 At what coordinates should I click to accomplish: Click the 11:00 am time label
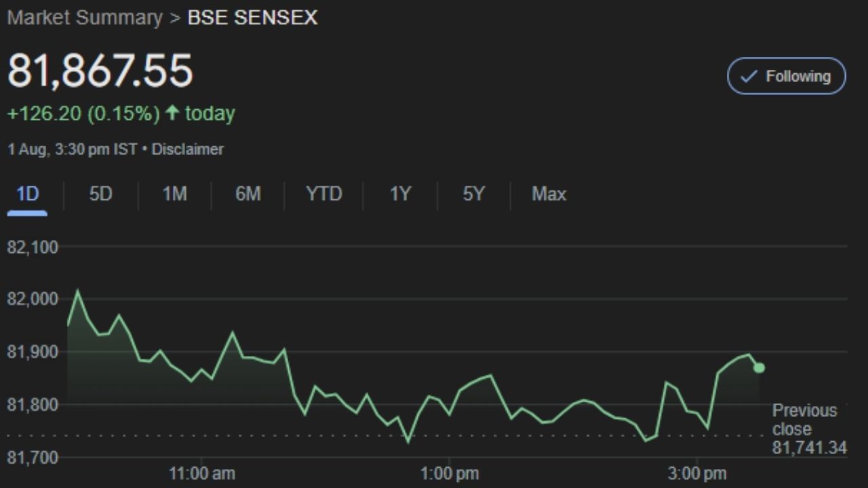(x=202, y=473)
